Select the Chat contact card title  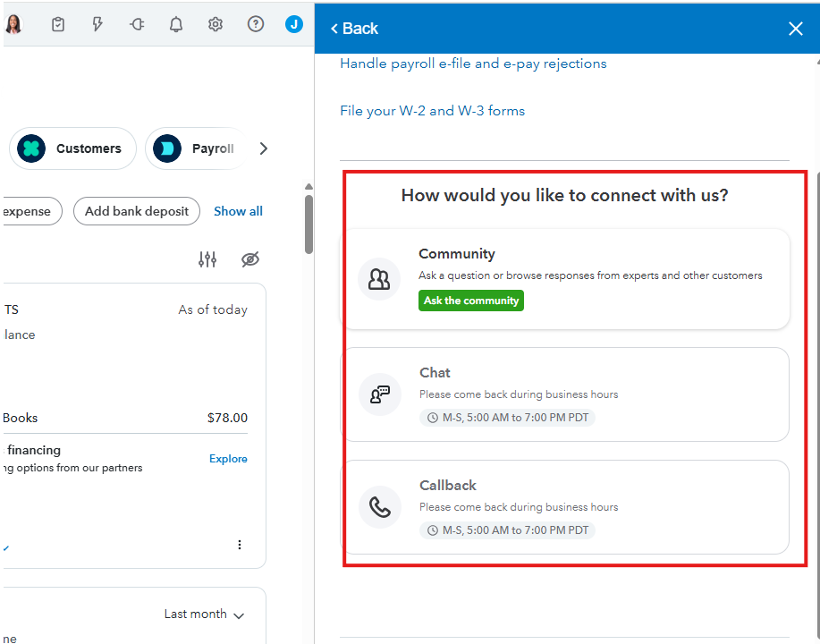[x=435, y=372]
